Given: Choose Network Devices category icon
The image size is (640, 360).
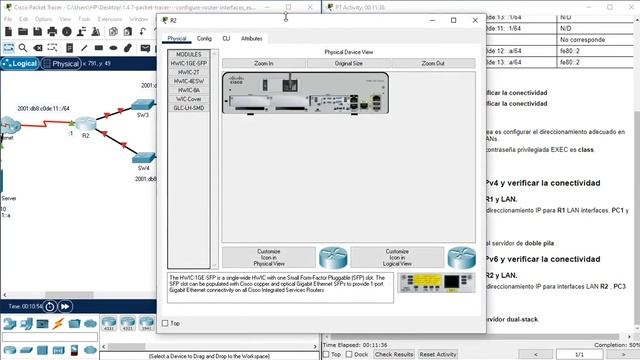Looking at the screenshot, I should pyautogui.click(x=10, y=324).
